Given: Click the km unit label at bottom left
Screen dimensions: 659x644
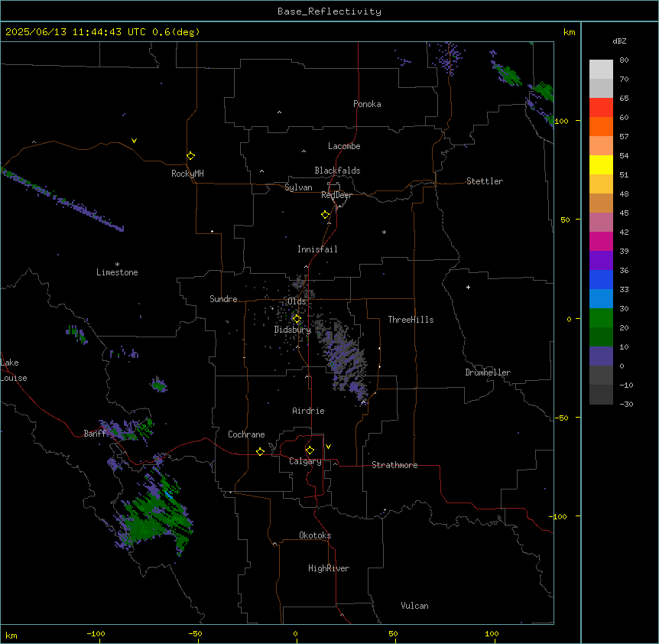Looking at the screenshot, I should (x=11, y=635).
